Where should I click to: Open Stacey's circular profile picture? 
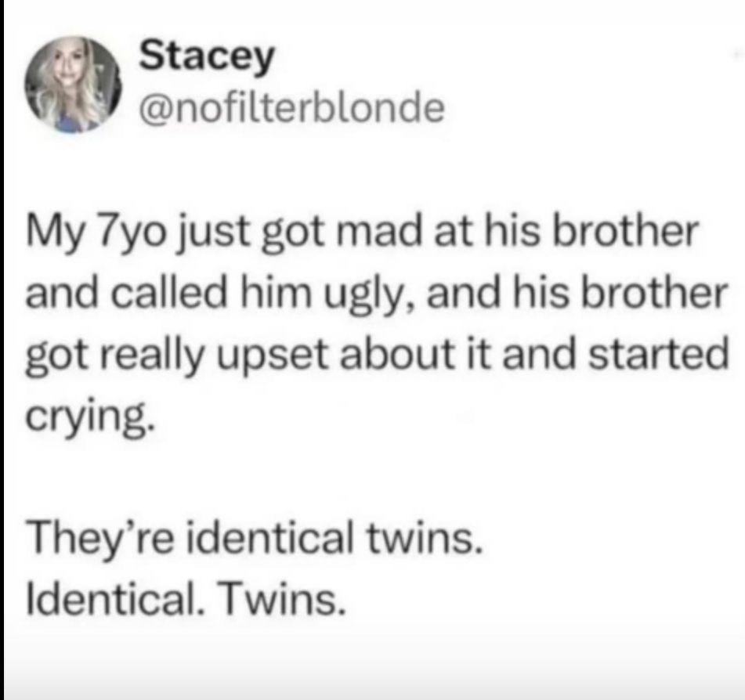coord(73,85)
